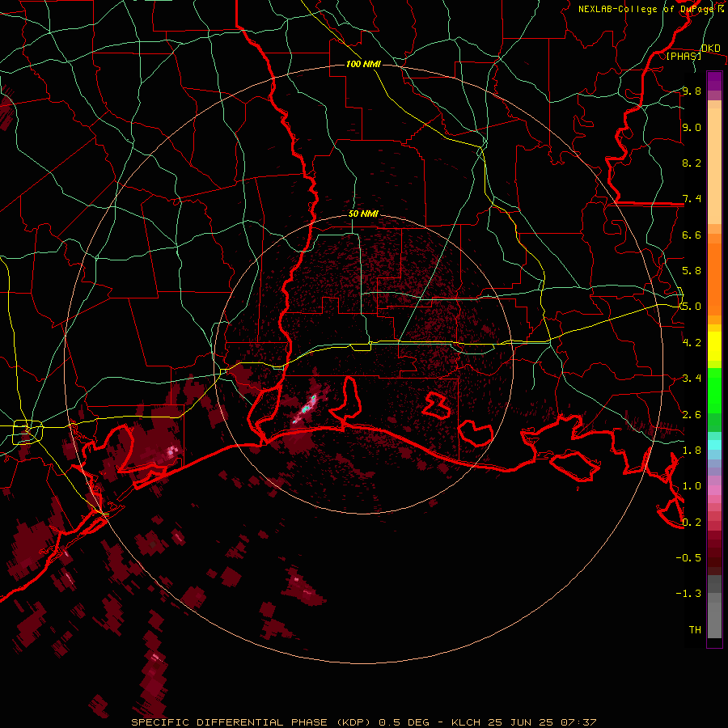Viewport: 728px width, 728px height.
Task: Click the 5.0 value on the color scale
Action: click(x=692, y=307)
